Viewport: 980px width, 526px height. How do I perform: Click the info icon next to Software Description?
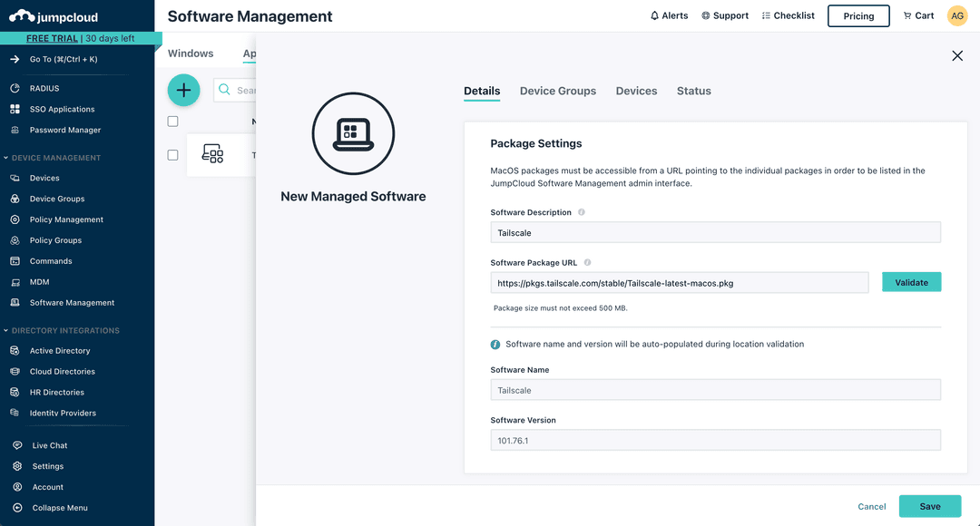pos(579,211)
